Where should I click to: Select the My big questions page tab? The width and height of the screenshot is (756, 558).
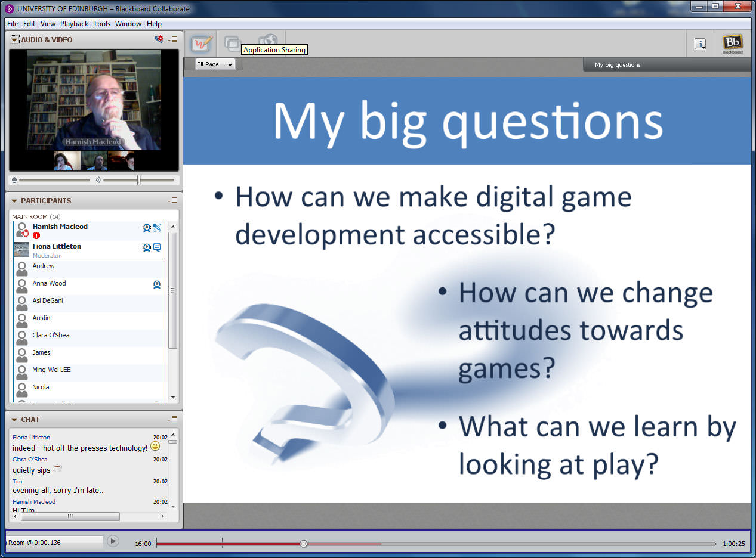pos(667,64)
